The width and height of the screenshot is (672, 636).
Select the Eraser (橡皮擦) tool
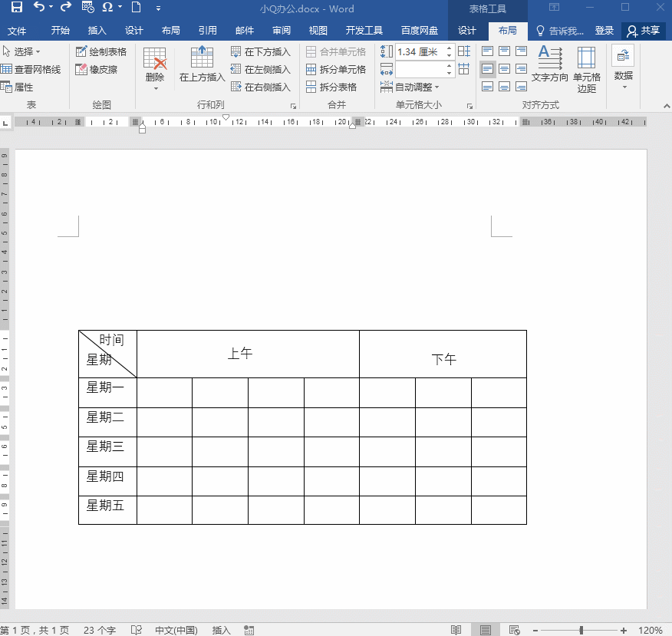96,69
